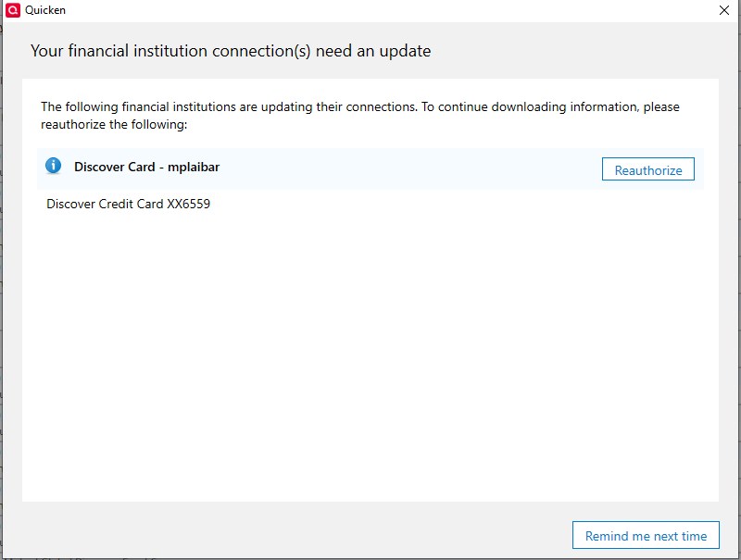Click the Quicken logo in the title bar

point(13,10)
